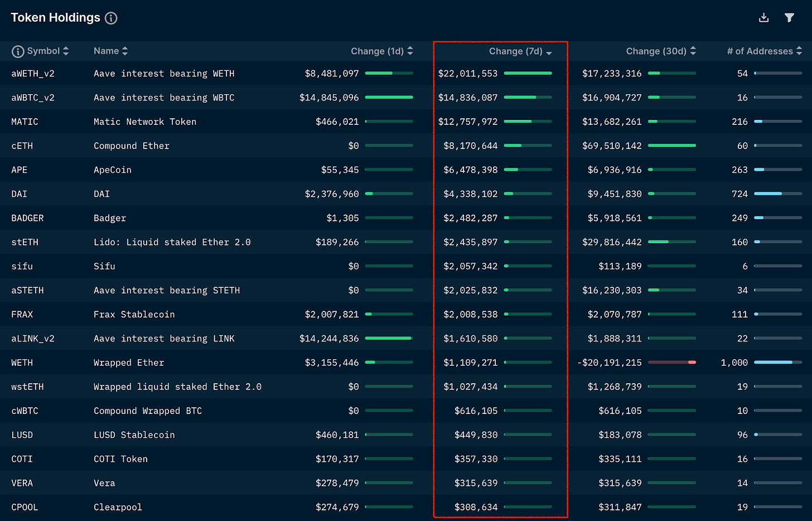This screenshot has height=521, width=812.
Task: Toggle Change (7d) sort arrow
Action: click(x=549, y=52)
